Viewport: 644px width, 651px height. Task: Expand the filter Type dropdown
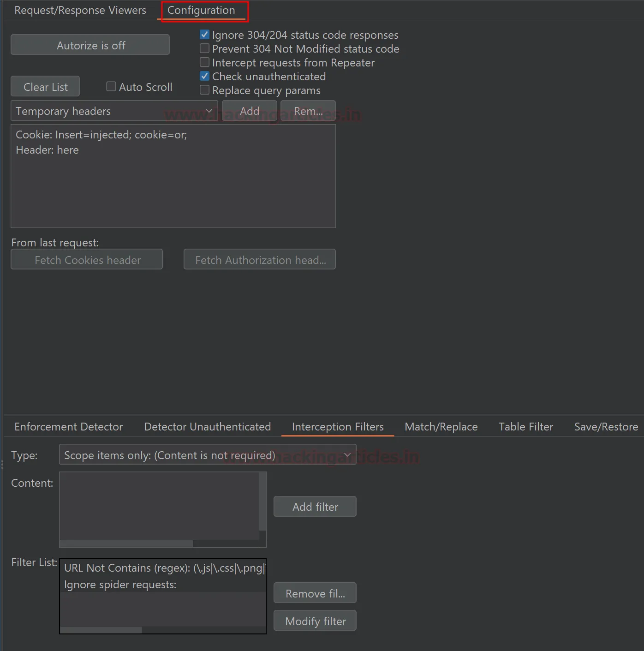(208, 455)
